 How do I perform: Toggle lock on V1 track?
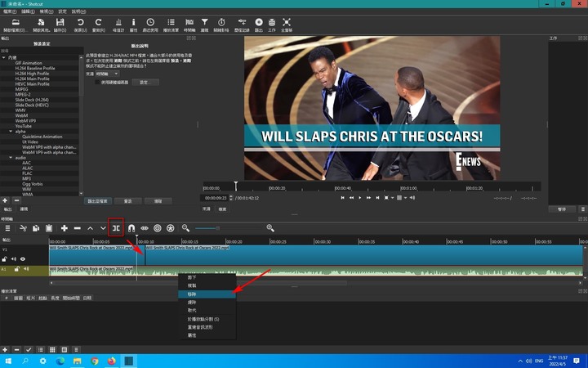(x=5, y=259)
